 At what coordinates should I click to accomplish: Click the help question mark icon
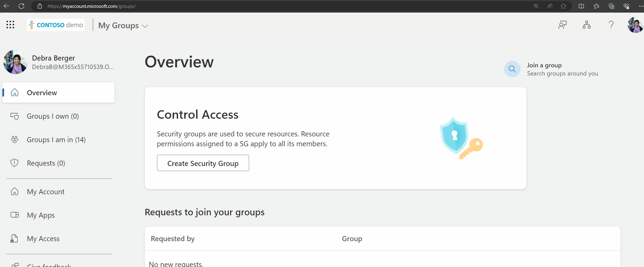tap(611, 25)
